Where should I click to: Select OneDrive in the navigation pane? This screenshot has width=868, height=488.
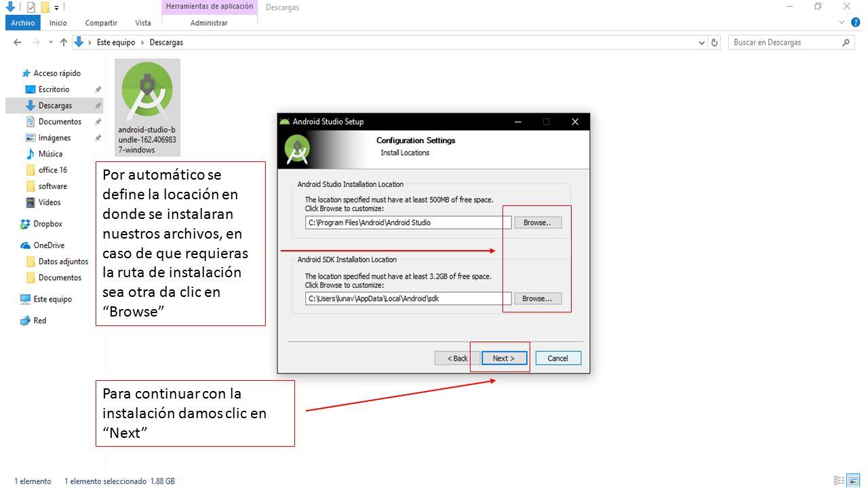click(49, 245)
